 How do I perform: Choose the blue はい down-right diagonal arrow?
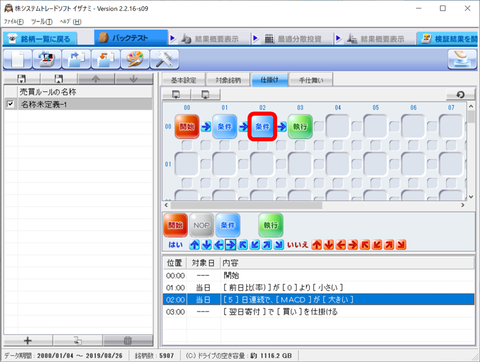(x=279, y=245)
